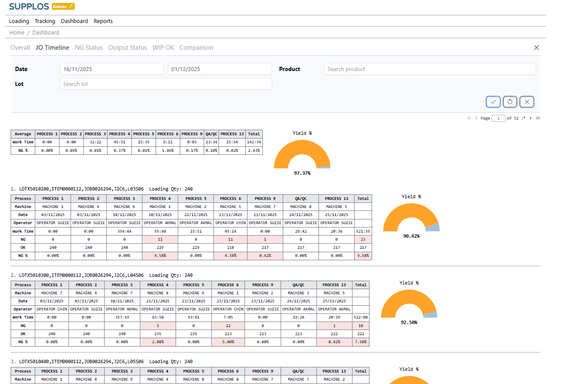Apply filters with the checkmark button
Viewport: 563px width, 384px height.
pyautogui.click(x=493, y=102)
